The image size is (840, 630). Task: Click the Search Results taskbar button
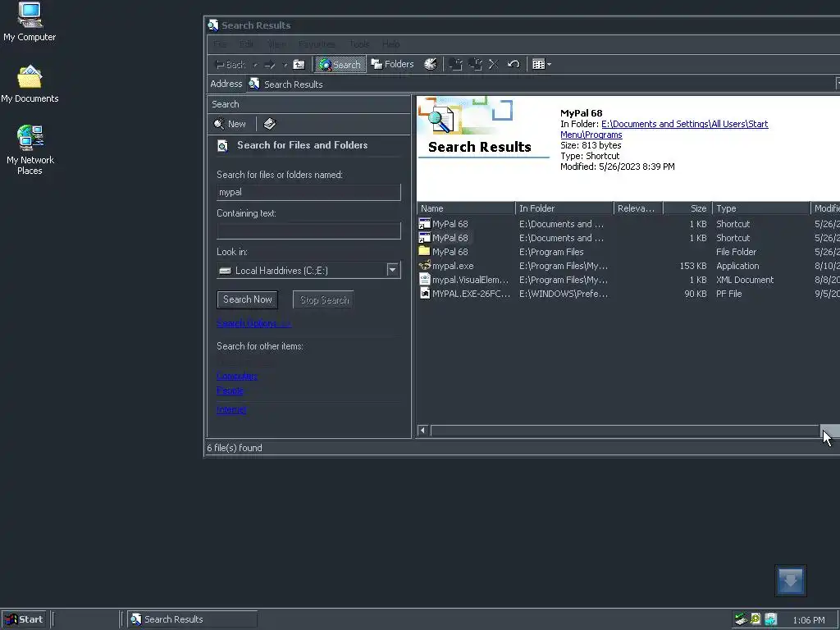tap(192, 619)
